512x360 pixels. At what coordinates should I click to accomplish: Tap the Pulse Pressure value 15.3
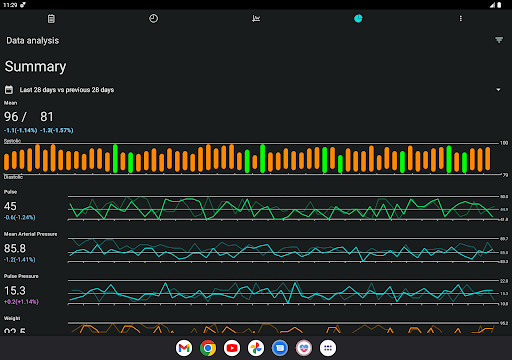click(15, 291)
